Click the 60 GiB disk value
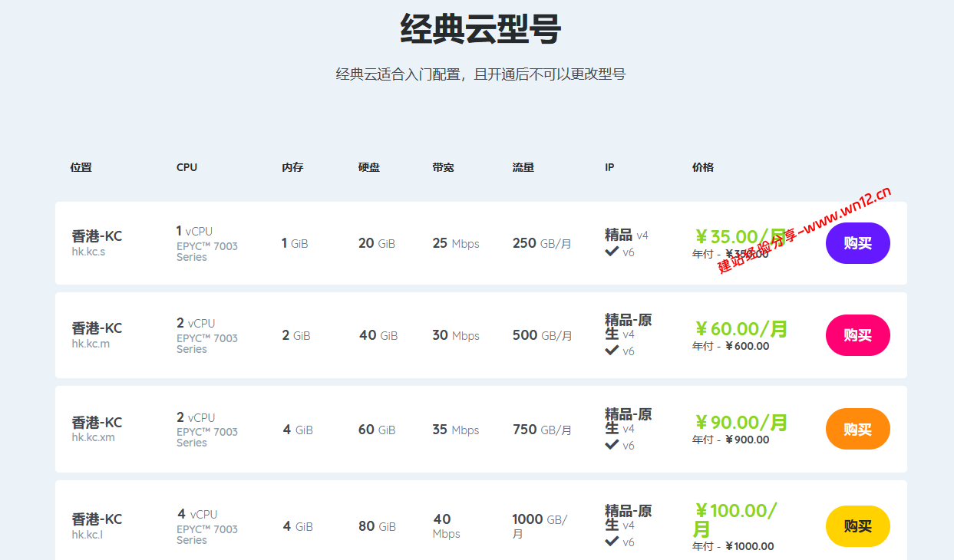This screenshot has width=954, height=560. tap(377, 430)
